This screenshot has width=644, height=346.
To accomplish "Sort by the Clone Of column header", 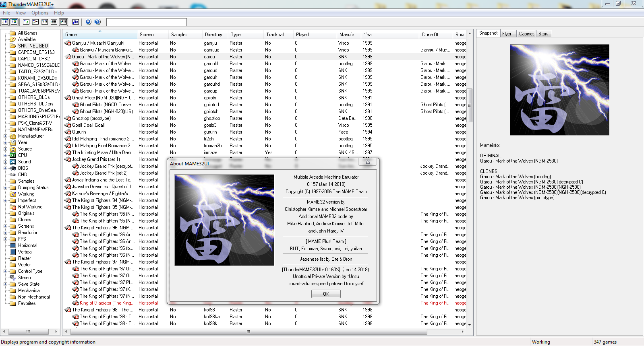I will 436,35.
